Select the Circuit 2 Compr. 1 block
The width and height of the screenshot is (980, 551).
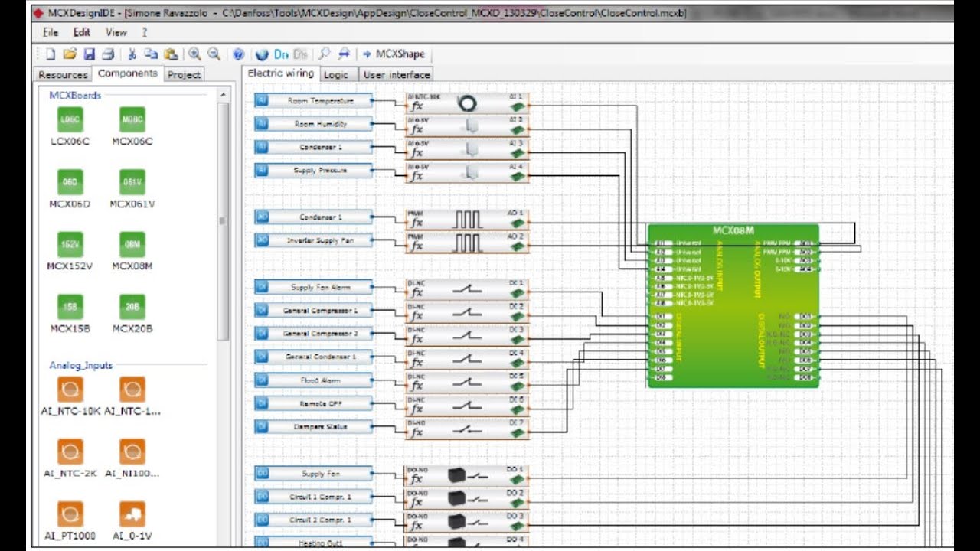[x=314, y=520]
